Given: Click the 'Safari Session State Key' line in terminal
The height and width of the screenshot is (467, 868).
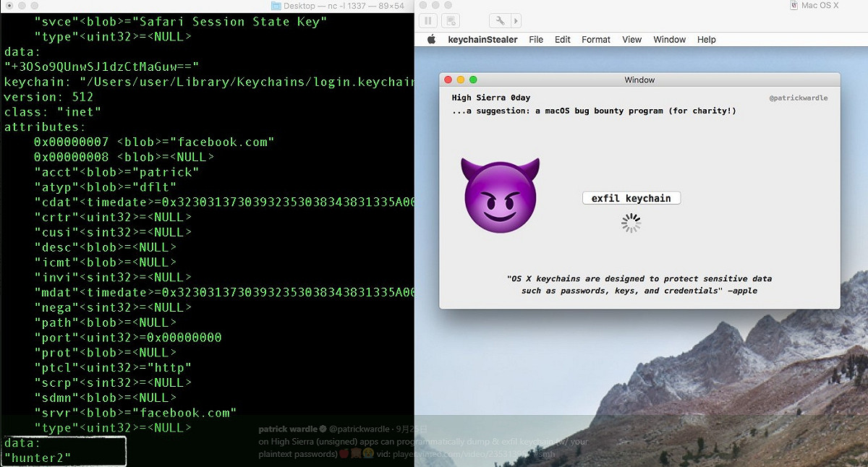Looking at the screenshot, I should [181, 21].
